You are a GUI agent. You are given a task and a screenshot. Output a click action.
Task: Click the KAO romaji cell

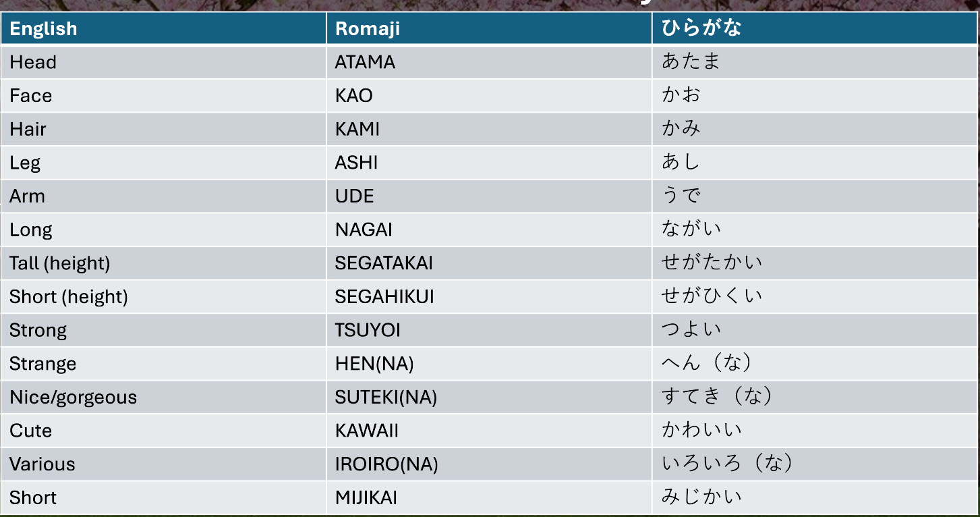[353, 96]
